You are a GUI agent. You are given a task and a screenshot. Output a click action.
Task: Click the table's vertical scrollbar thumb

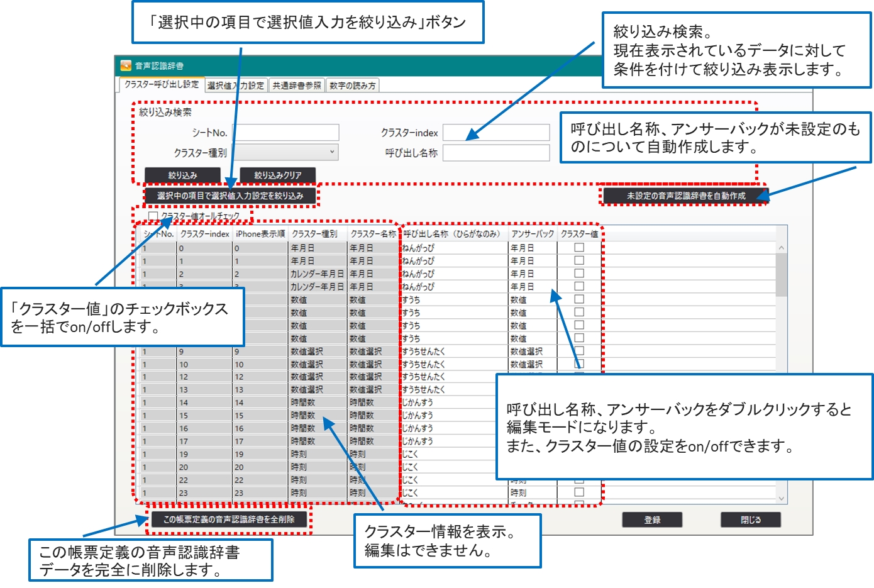[782, 275]
